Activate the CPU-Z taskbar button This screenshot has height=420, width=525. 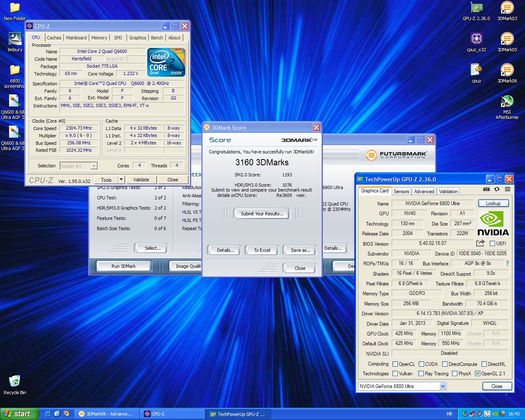coord(172,414)
